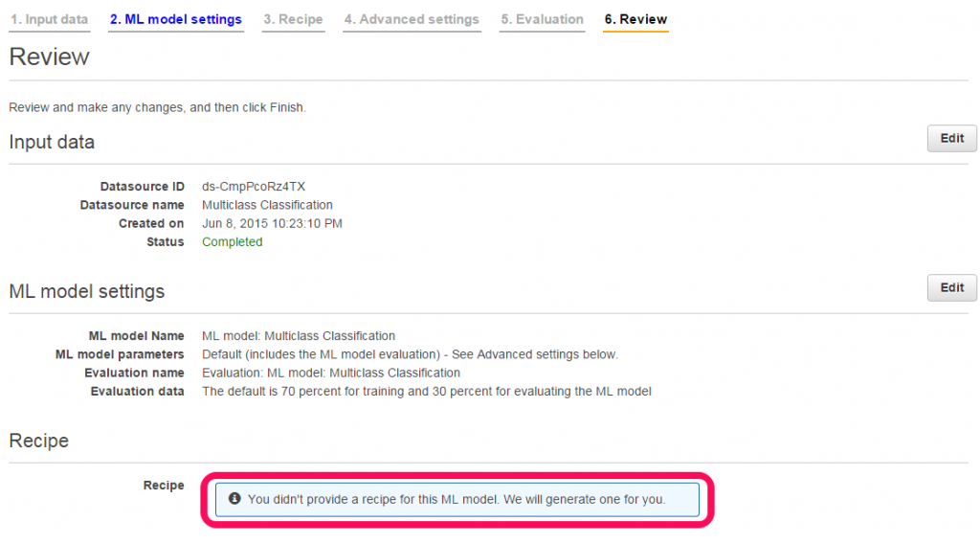Switch to the Recipe step tab
Image resolution: width=980 pixels, height=544 pixels.
point(293,19)
